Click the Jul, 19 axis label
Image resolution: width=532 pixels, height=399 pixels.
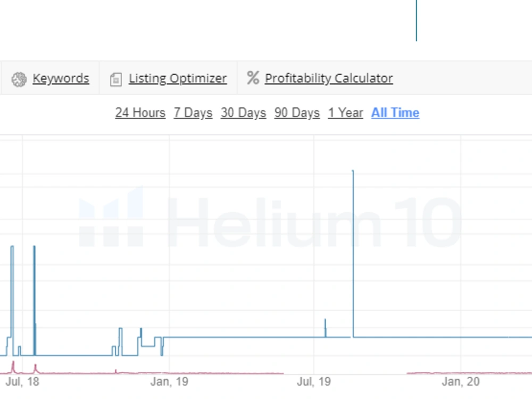(314, 381)
